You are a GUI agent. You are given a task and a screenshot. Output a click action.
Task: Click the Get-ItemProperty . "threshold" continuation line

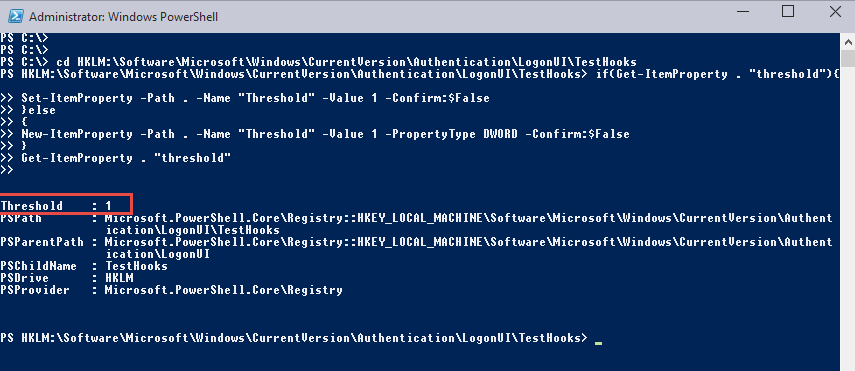(126, 158)
